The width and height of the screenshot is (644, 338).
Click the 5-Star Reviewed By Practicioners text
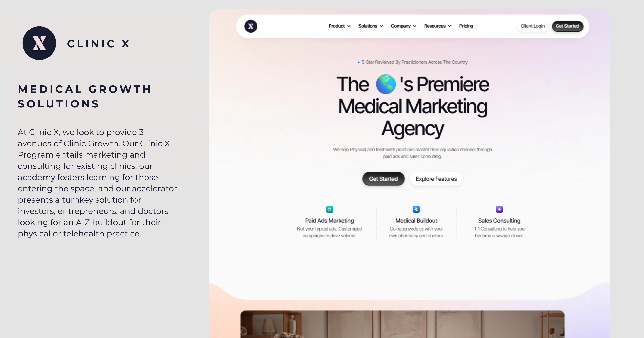click(x=414, y=62)
